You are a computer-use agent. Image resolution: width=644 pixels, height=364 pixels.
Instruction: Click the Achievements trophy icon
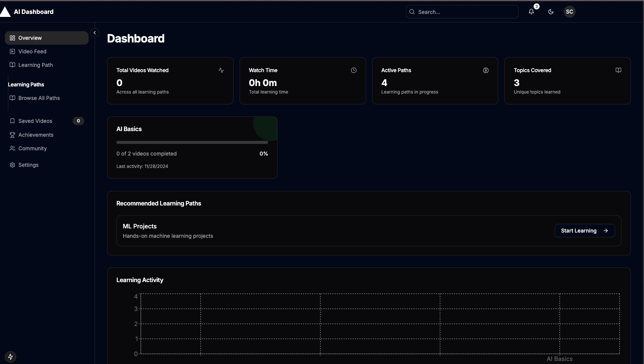12,135
